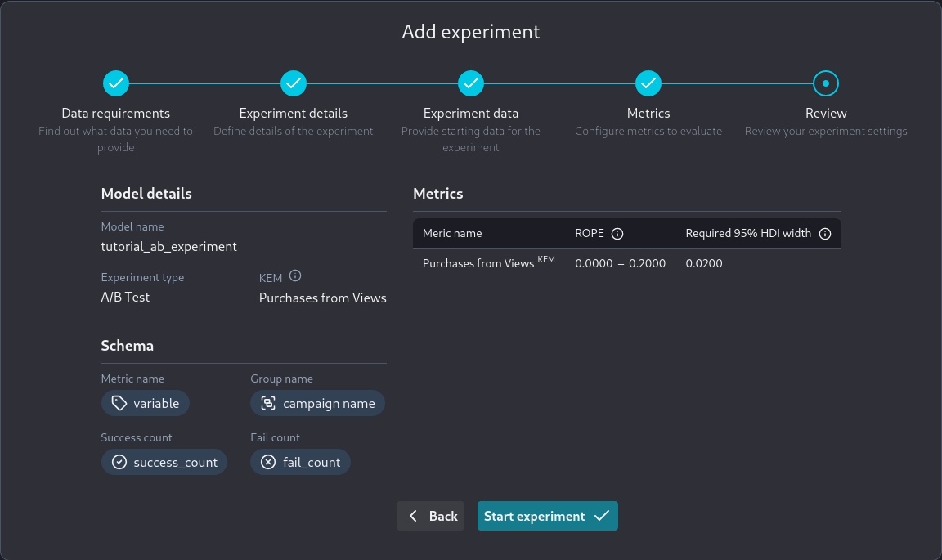Click the Review step circle indicator
The image size is (942, 560).
click(826, 83)
